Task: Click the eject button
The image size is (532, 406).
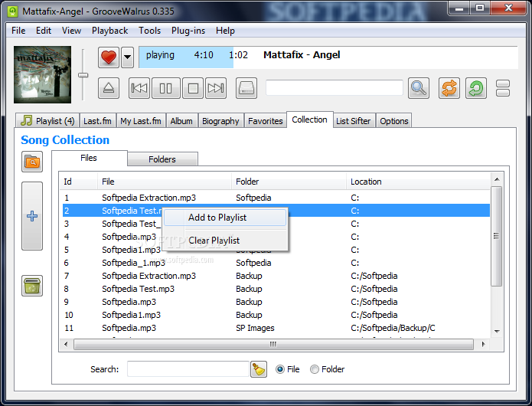Action: tap(109, 88)
